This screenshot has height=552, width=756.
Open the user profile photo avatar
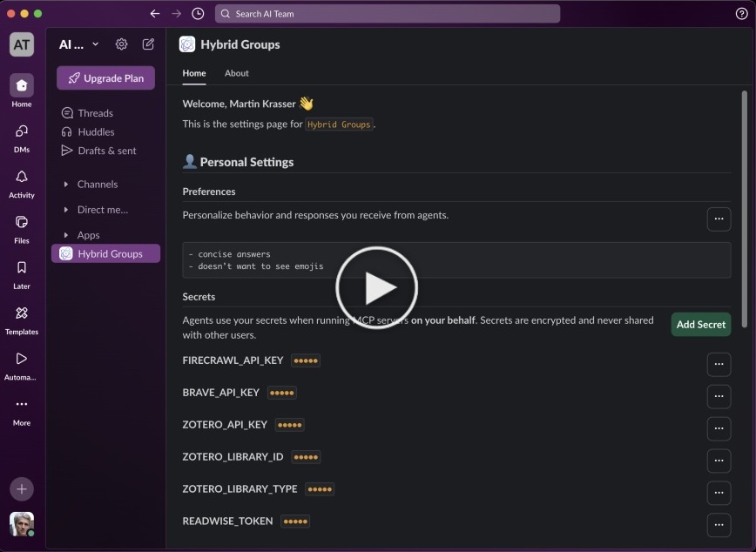tap(22, 524)
